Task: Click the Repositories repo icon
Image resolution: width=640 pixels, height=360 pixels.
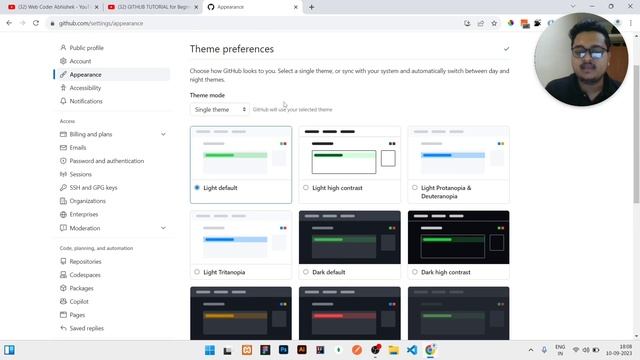Action: pos(63,262)
